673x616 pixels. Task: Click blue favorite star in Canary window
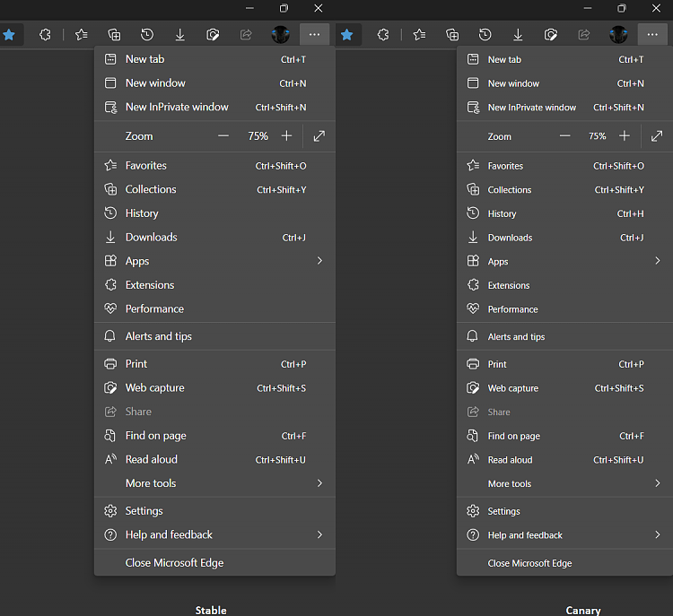click(x=346, y=34)
